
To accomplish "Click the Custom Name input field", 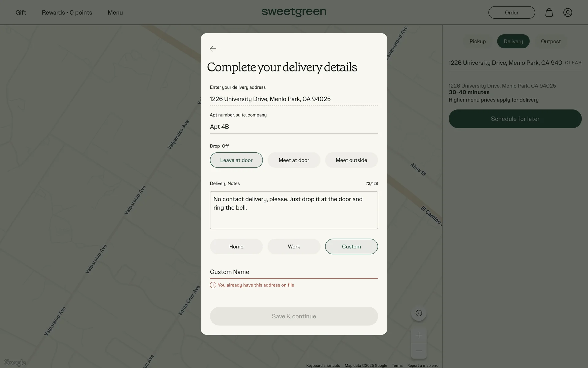I will tap(294, 272).
